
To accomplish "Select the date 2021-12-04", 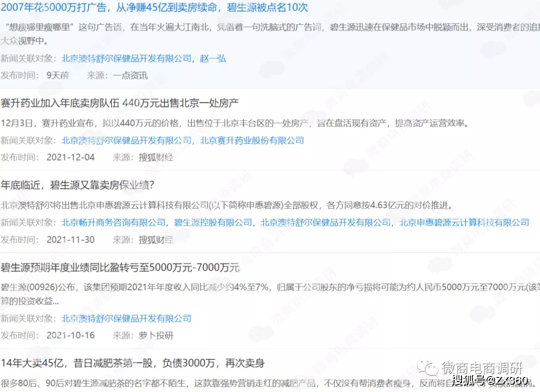I will 70,157.
